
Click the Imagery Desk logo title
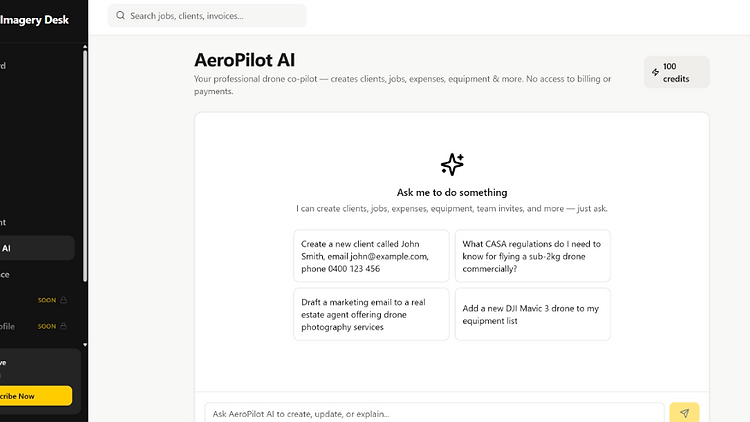34,20
